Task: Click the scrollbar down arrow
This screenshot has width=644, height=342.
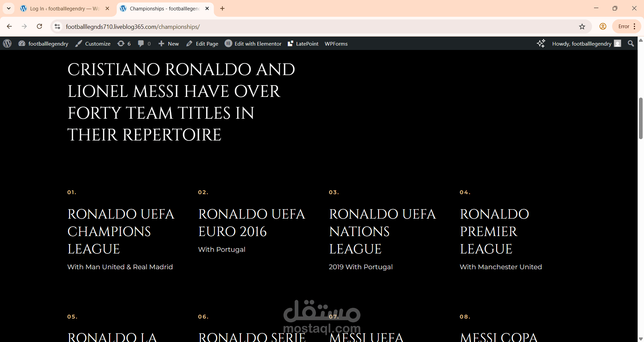Action: tap(641, 339)
